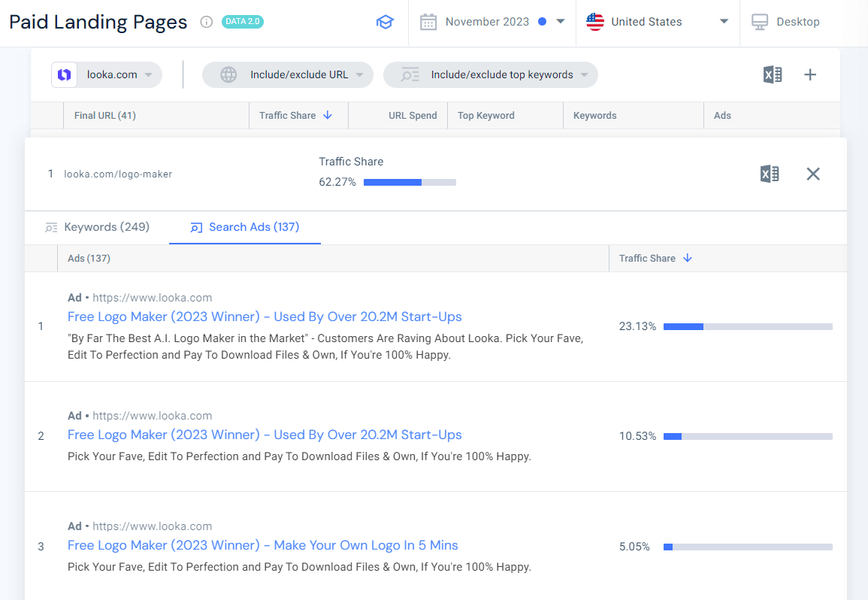Switch to the Keywords (249) tab
The height and width of the screenshot is (600, 868).
point(98,227)
